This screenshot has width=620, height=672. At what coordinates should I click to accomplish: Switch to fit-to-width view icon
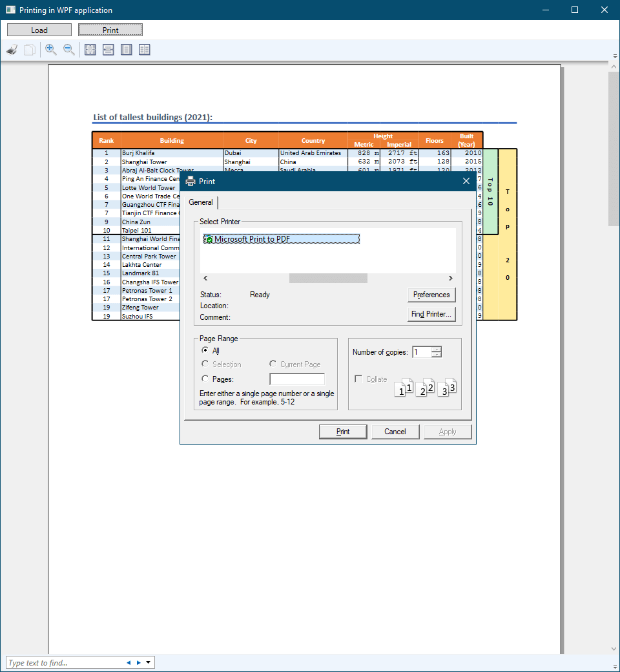click(x=108, y=50)
